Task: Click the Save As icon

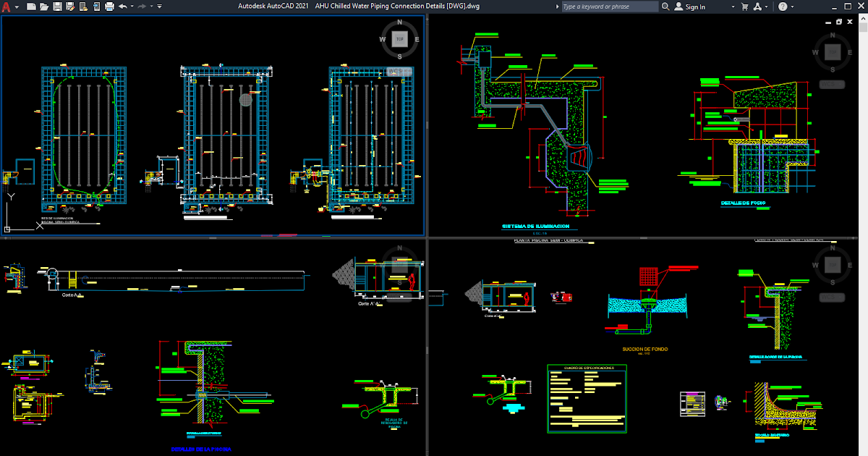Action: tap(69, 6)
